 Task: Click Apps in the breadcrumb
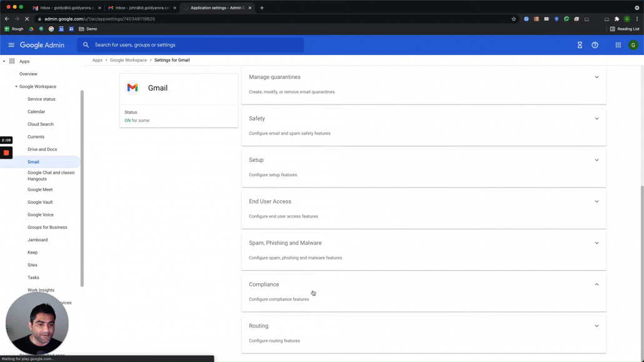(98, 60)
